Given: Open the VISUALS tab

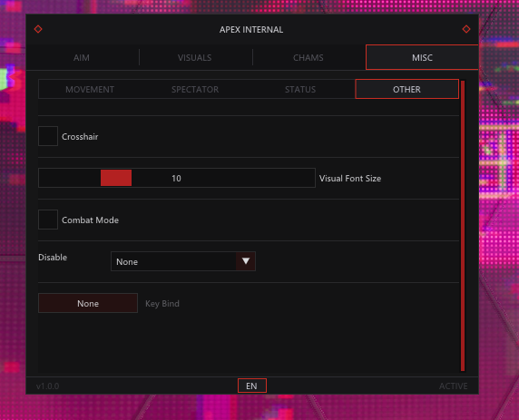Looking at the screenshot, I should coord(194,57).
